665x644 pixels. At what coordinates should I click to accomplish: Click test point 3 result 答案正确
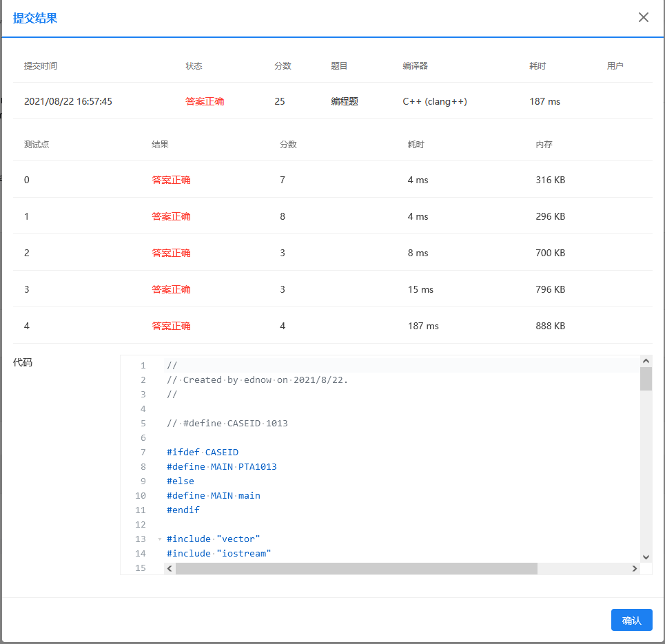coord(171,289)
